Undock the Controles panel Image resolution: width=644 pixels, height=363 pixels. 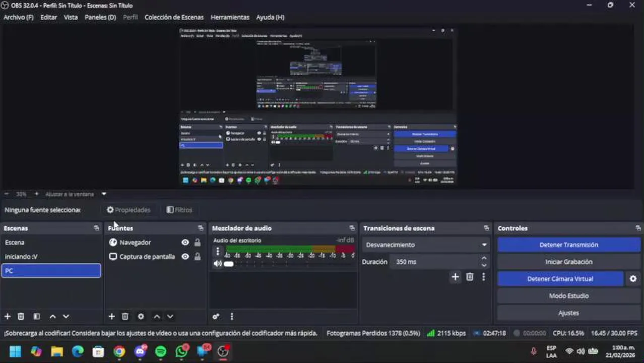638,228
